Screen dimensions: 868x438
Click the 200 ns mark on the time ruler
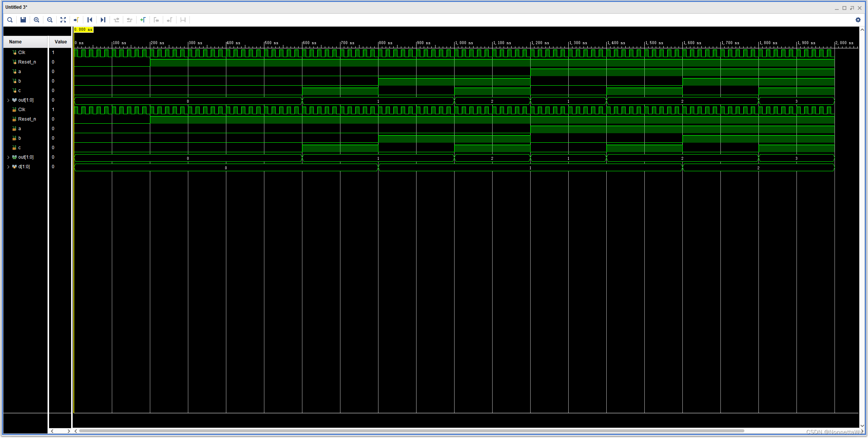click(157, 43)
